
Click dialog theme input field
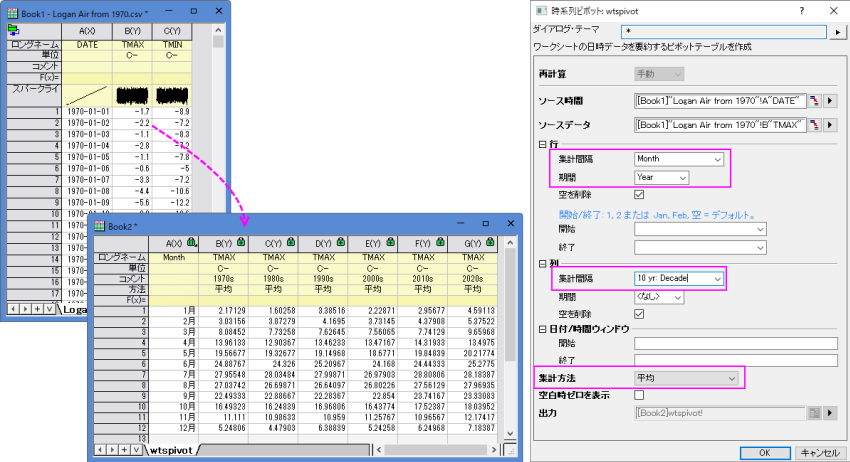[x=724, y=31]
